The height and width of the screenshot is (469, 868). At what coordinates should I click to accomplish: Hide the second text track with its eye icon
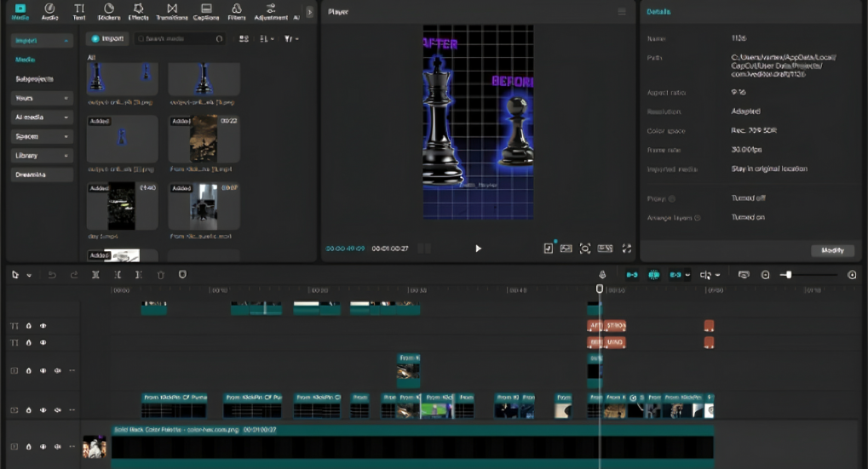coord(43,343)
